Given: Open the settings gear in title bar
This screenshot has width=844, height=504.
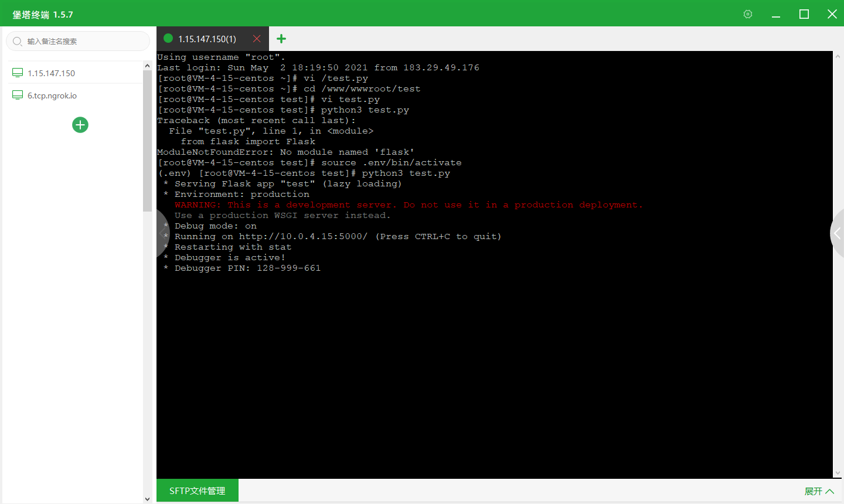Looking at the screenshot, I should point(748,14).
